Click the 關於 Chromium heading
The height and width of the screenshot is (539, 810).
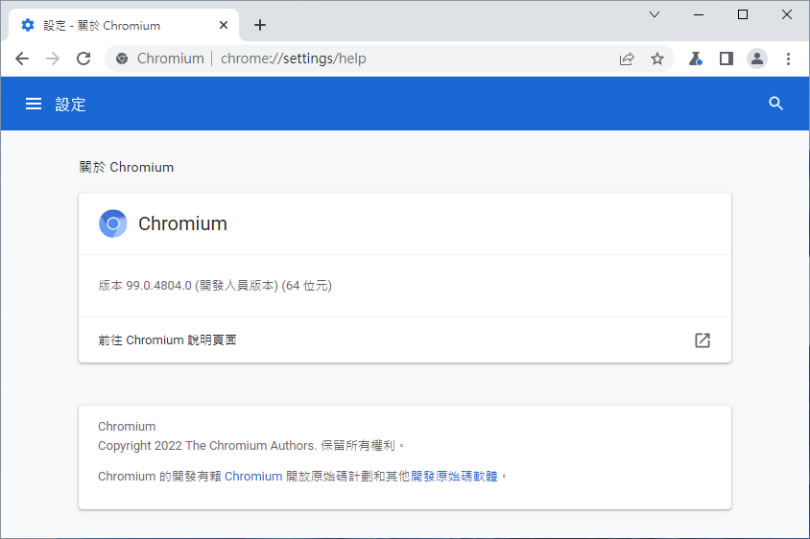coord(127,167)
